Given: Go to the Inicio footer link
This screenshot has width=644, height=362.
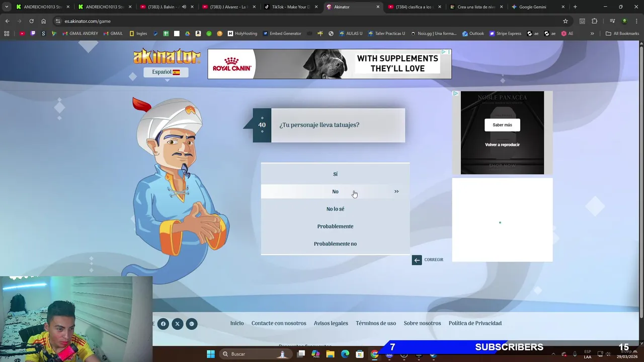Looking at the screenshot, I should click(237, 323).
